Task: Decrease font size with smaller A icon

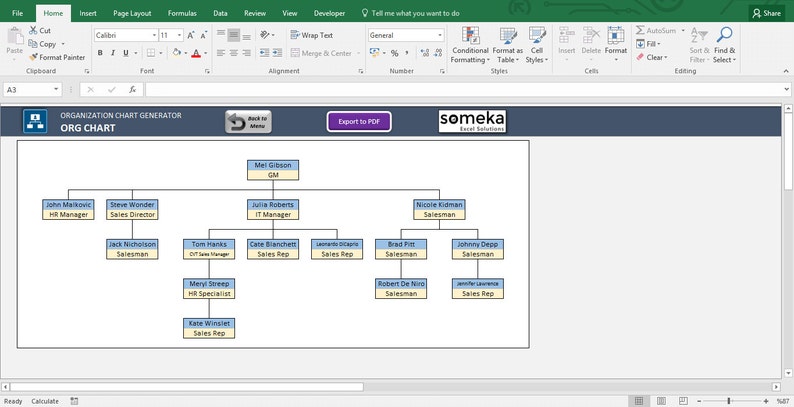Action: [x=203, y=35]
